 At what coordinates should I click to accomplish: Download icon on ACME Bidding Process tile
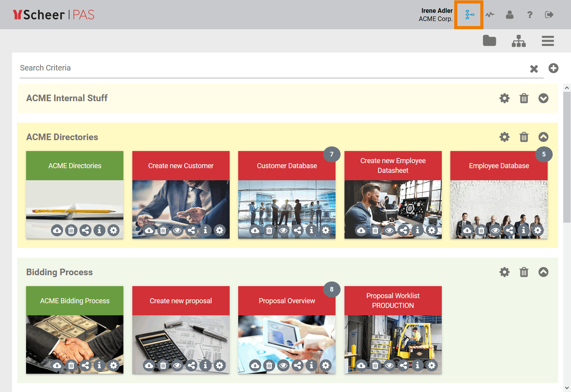(x=57, y=366)
